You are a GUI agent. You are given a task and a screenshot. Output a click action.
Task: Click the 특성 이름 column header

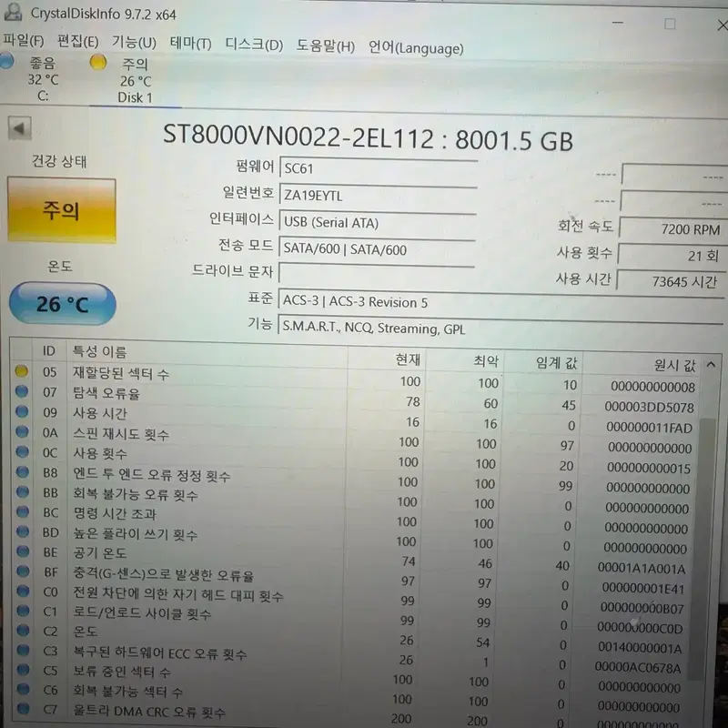click(207, 354)
